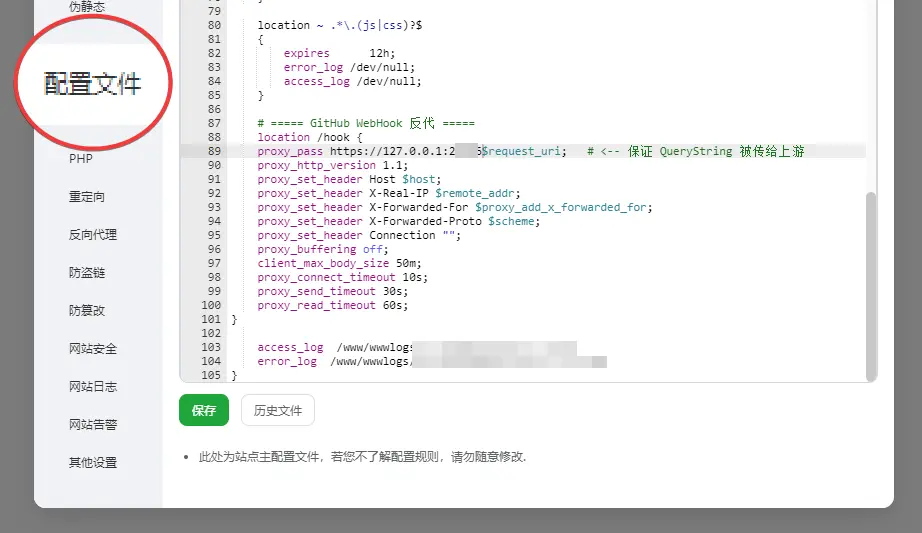Select the 防盗链 tab

click(x=86, y=272)
